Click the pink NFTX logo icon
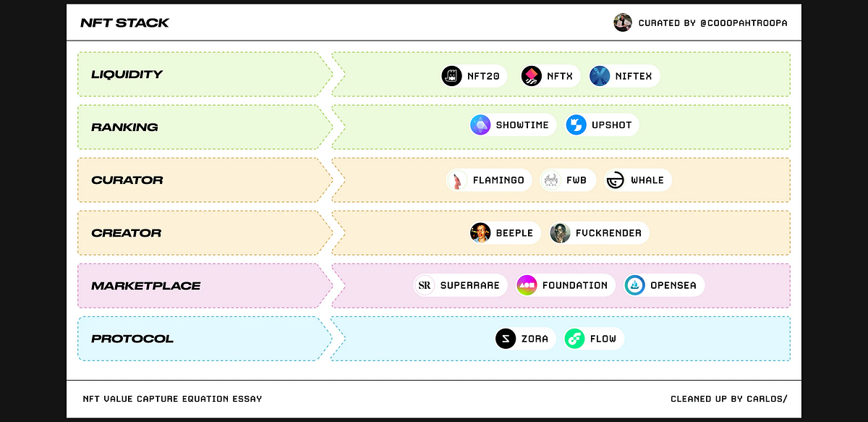This screenshot has height=422, width=868. pyautogui.click(x=531, y=75)
